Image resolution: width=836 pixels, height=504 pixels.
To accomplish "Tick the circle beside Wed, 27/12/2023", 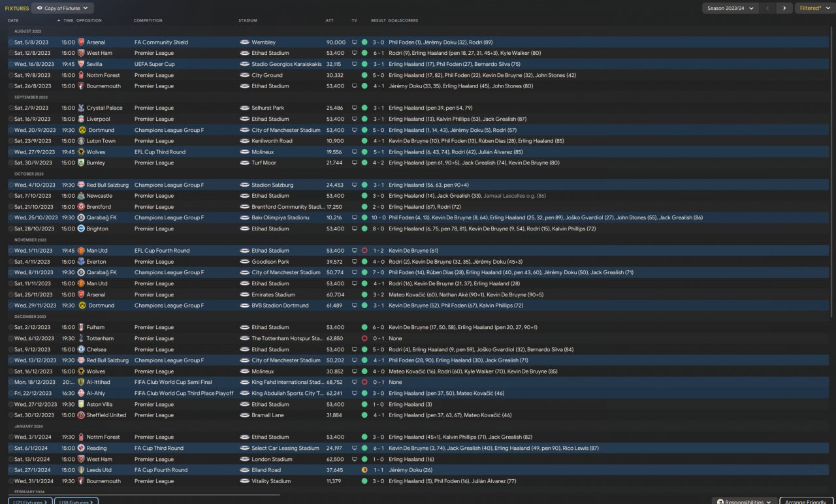I will coord(10,404).
